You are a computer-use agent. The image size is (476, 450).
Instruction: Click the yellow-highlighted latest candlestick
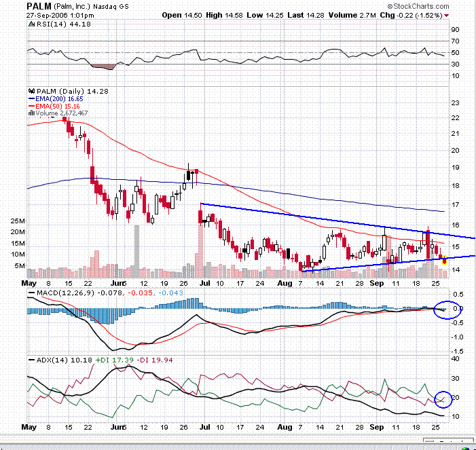(444, 260)
